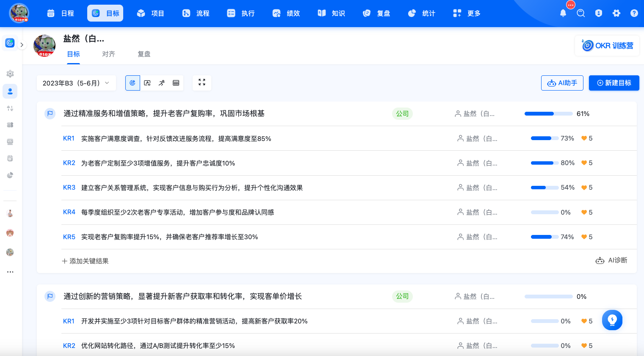
Task: Click the clipboard document icon in sidebar
Action: (10, 158)
